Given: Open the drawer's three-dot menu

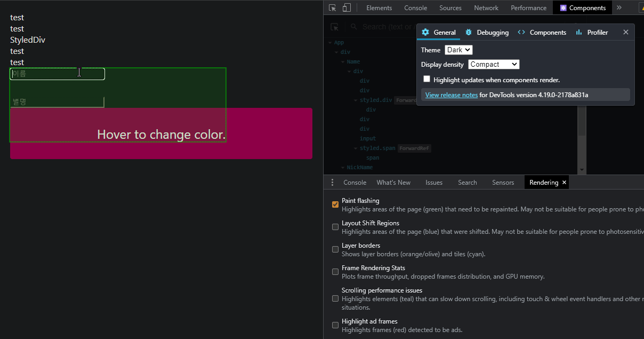Looking at the screenshot, I should (332, 183).
